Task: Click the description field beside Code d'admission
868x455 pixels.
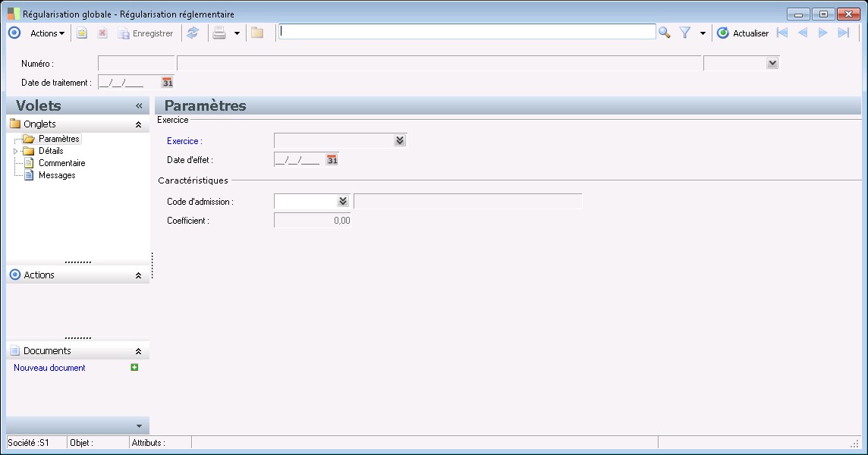Action: (468, 202)
